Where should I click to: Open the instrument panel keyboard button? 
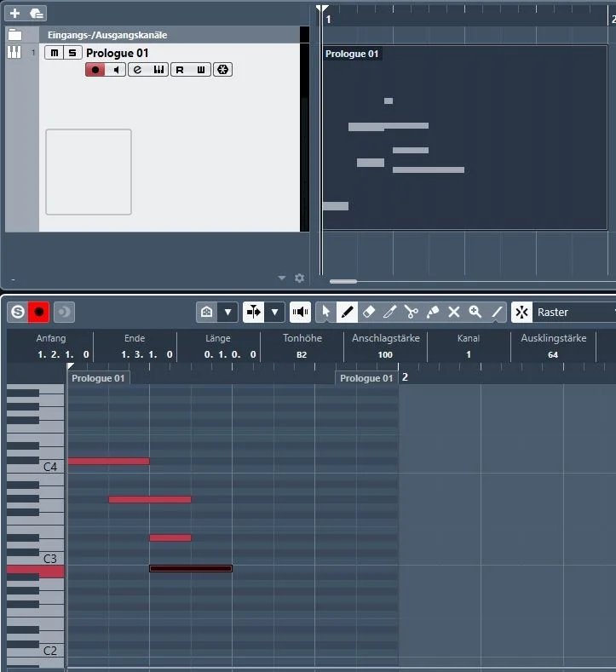coord(158,70)
